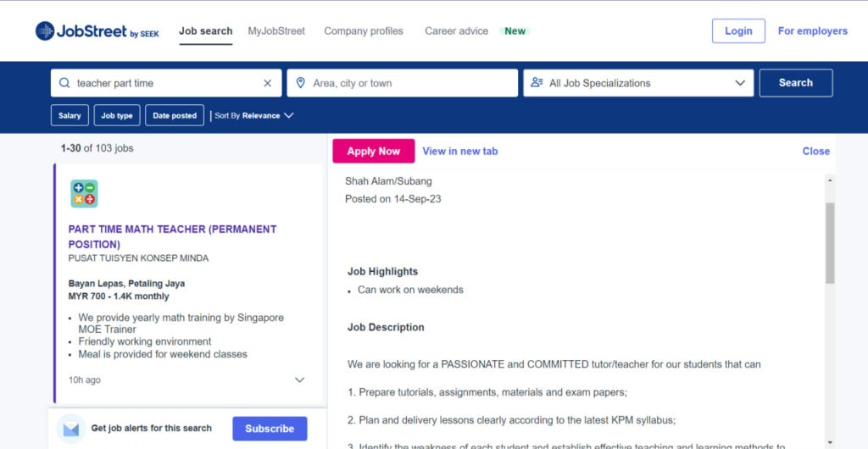
Task: Click the Pusat Tuisyen Konsep Minda logo
Action: 84,194
